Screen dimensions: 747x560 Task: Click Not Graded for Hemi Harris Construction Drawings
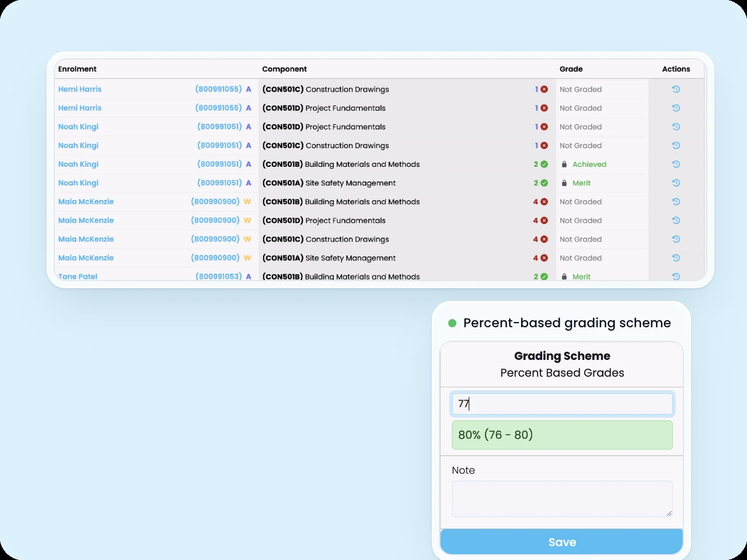581,89
